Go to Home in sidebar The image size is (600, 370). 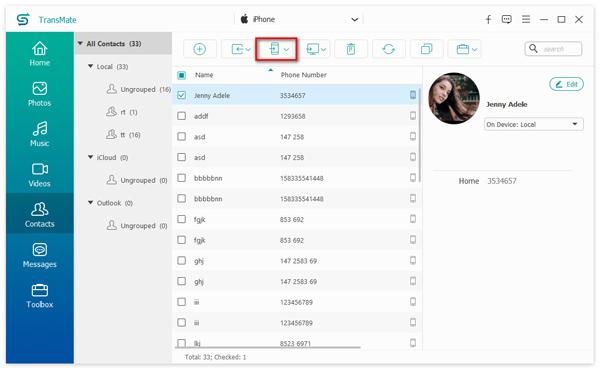click(40, 54)
